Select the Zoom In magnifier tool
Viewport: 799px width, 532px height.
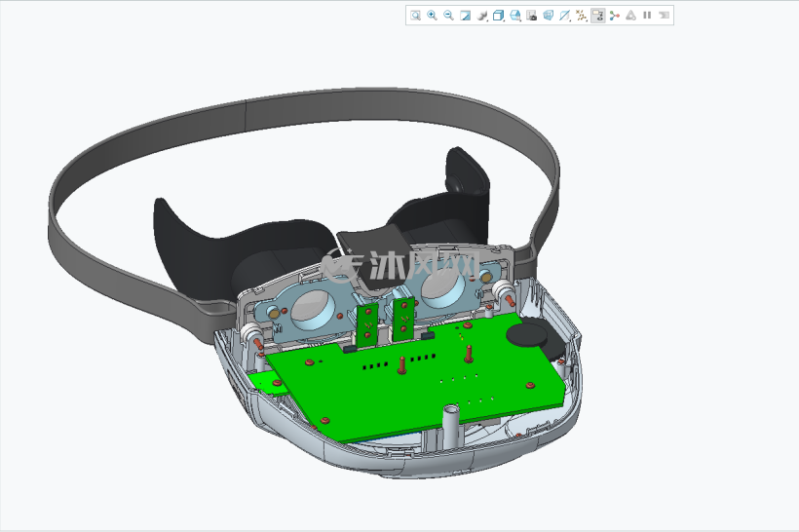[x=432, y=16]
